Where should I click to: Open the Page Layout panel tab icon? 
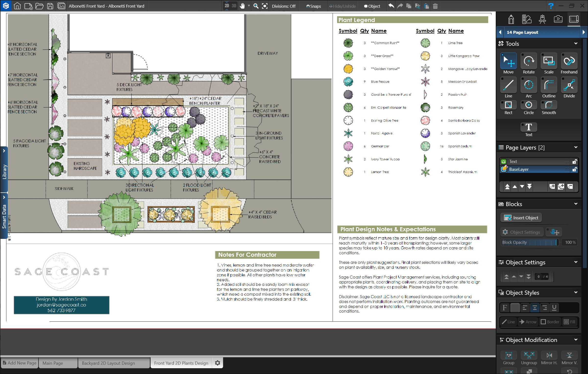point(574,19)
